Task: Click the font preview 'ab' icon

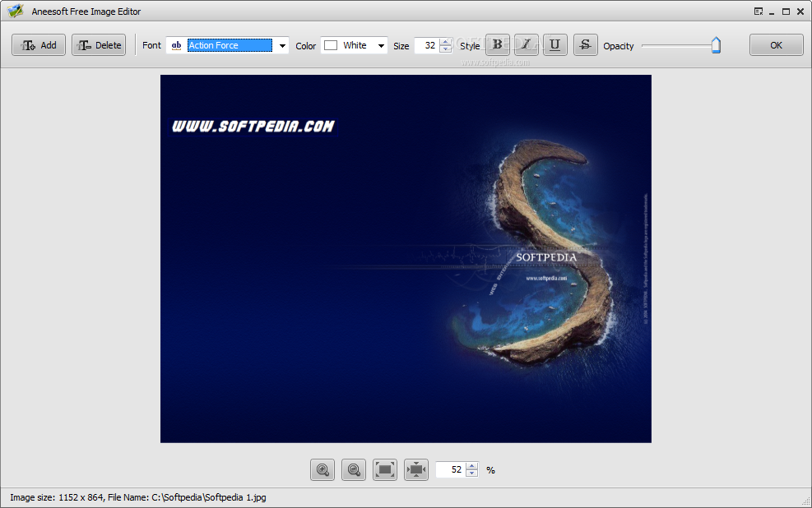Action: (177, 45)
